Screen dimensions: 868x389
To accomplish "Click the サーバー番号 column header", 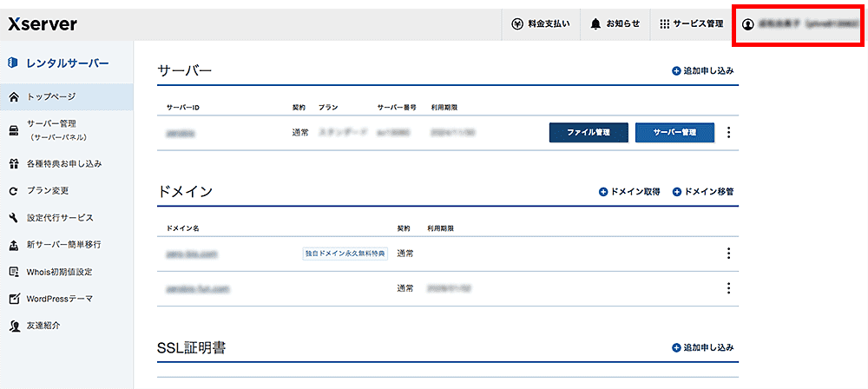I will [x=397, y=107].
